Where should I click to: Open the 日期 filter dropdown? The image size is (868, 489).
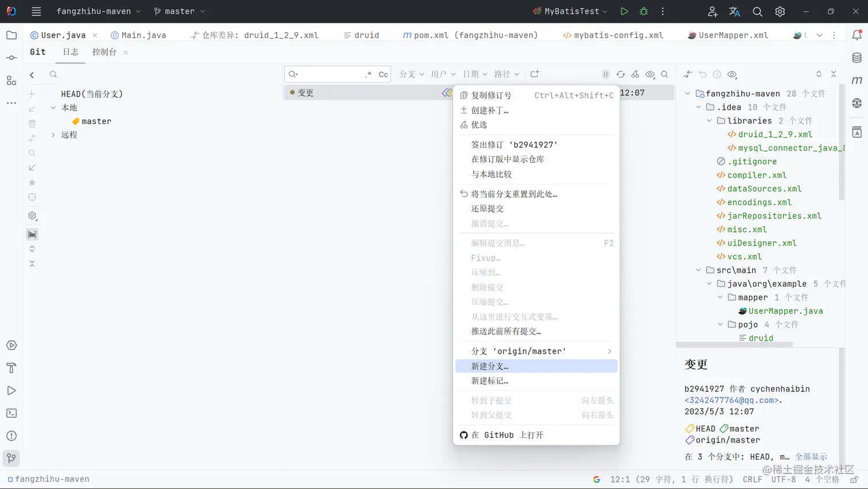(475, 74)
